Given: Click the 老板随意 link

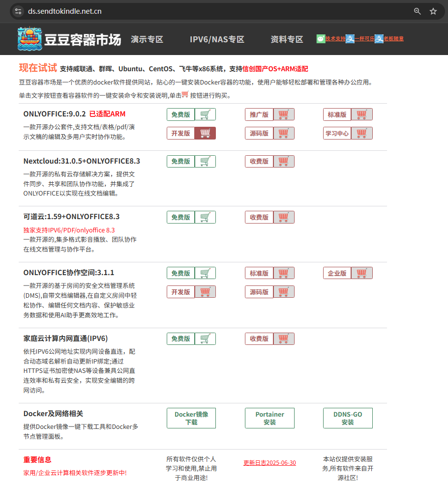Looking at the screenshot, I should pos(393,39).
